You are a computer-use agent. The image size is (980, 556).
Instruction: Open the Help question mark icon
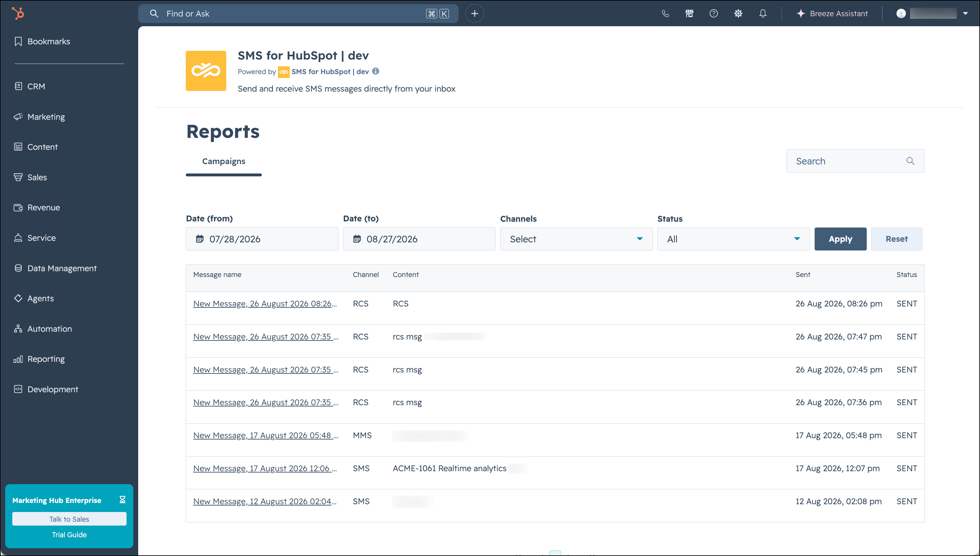[x=714, y=14]
